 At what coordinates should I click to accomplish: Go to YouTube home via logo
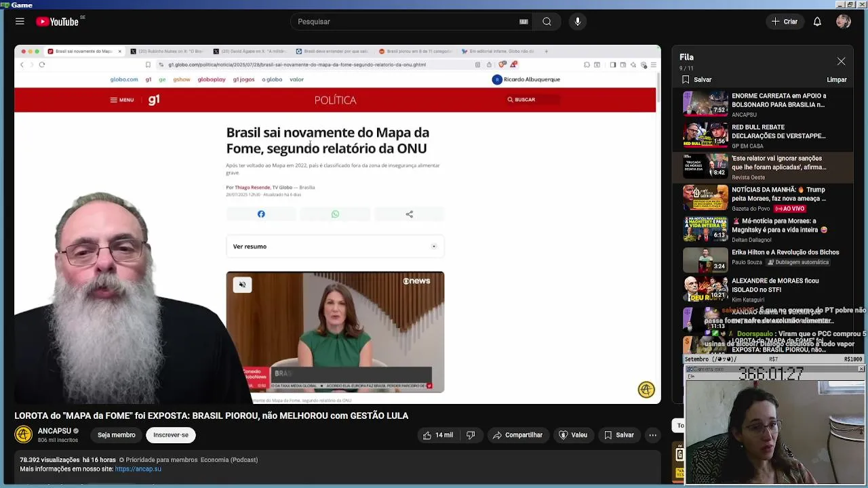58,22
